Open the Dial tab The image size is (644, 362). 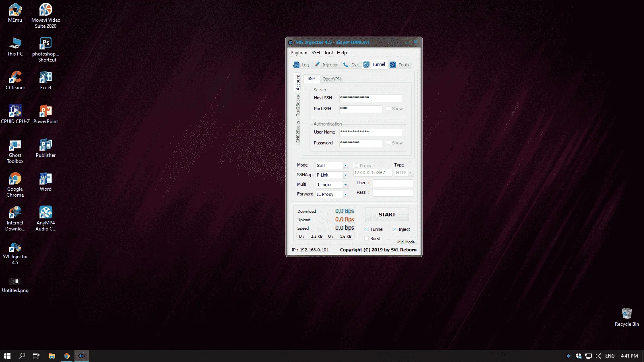point(351,65)
